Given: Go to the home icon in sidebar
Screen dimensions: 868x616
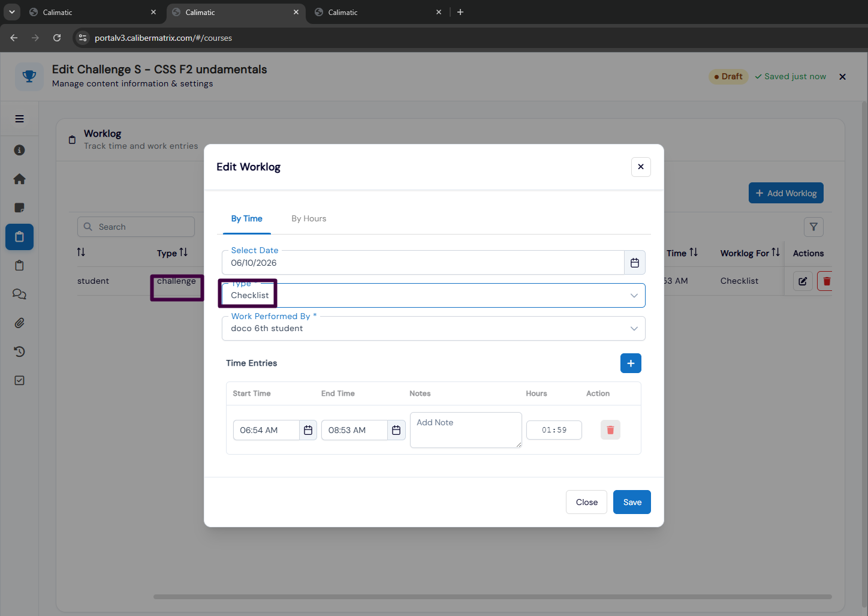Looking at the screenshot, I should coord(19,179).
